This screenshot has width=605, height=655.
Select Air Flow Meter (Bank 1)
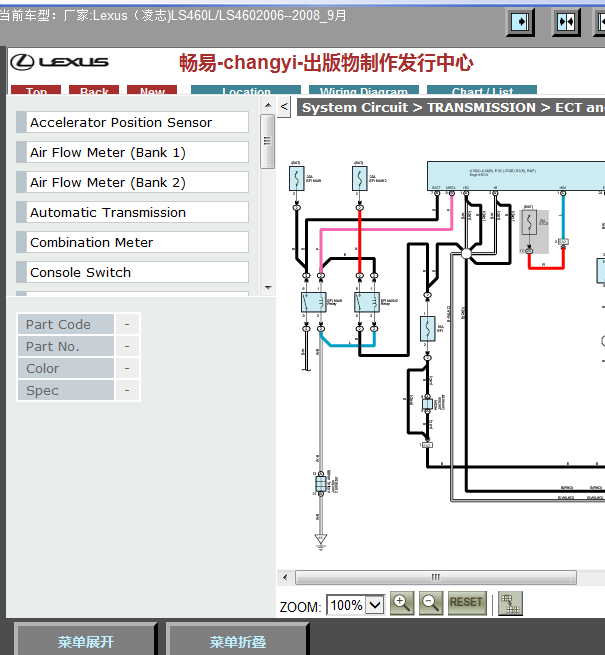coord(132,152)
